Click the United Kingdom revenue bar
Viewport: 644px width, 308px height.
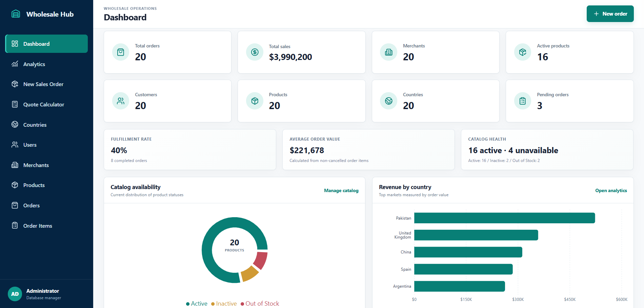tap(476, 235)
